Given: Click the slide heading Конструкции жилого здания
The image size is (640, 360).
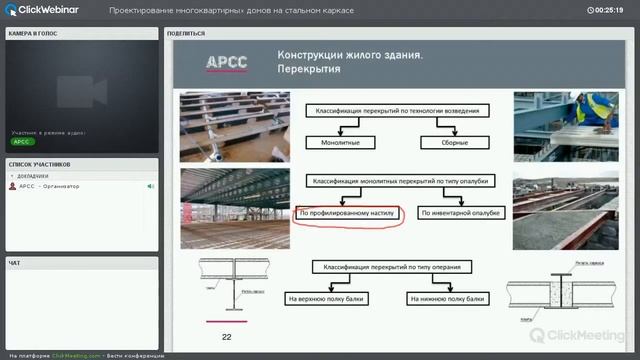Looking at the screenshot, I should 350,55.
